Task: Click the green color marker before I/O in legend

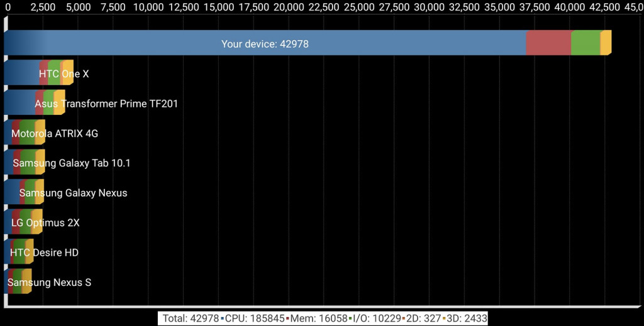Action: (x=350, y=318)
